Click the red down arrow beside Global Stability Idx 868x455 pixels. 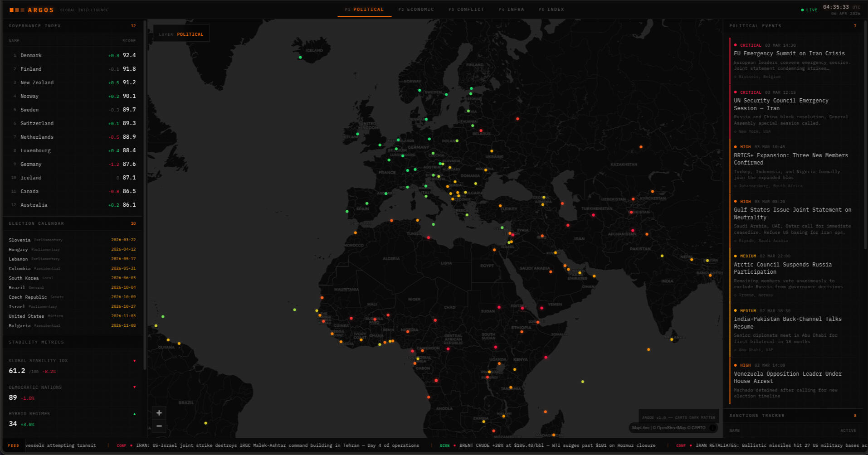135,361
